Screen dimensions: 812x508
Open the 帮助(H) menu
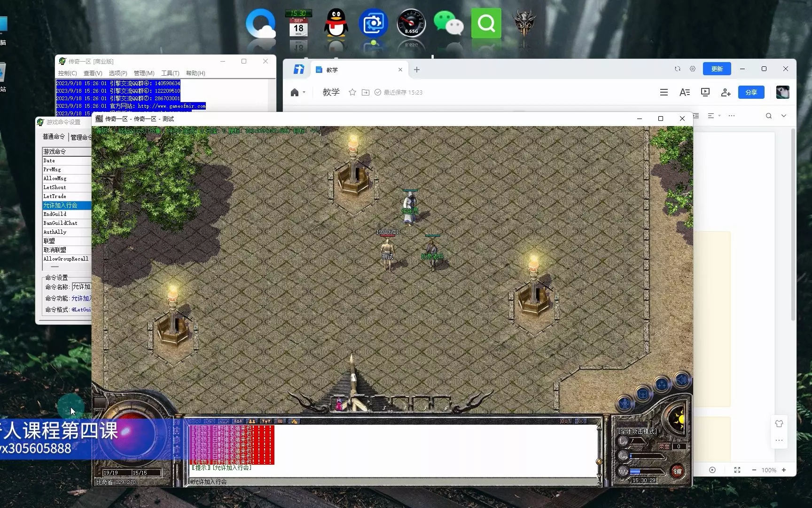[195, 73]
